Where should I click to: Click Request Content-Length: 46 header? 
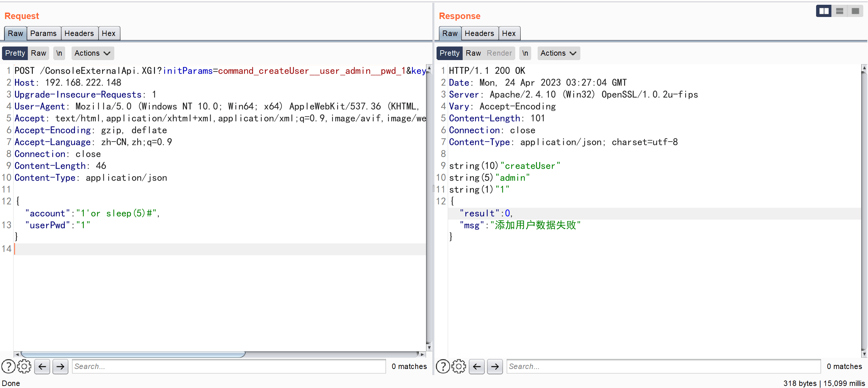coord(60,166)
